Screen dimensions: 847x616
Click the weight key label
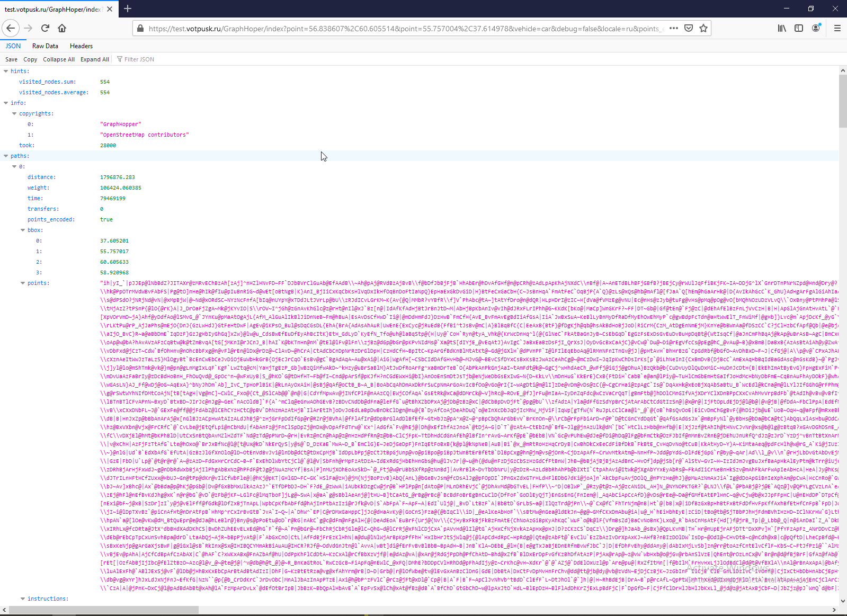tap(39, 188)
